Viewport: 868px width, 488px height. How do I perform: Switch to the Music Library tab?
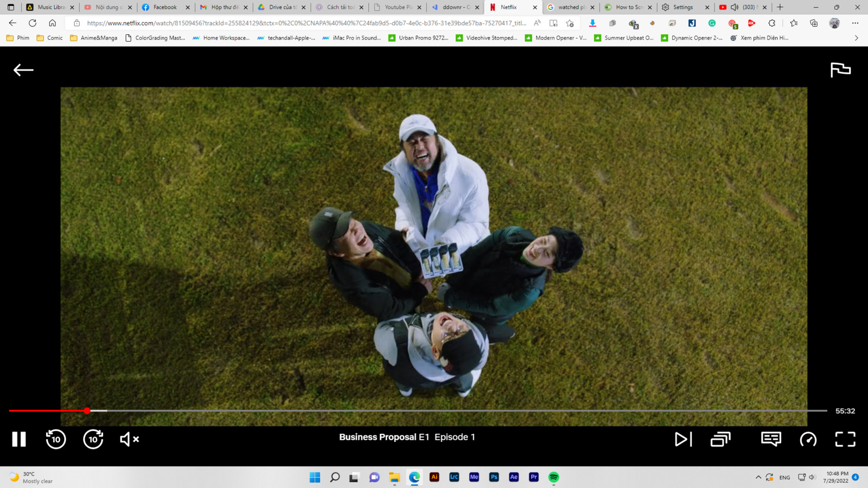tap(50, 7)
